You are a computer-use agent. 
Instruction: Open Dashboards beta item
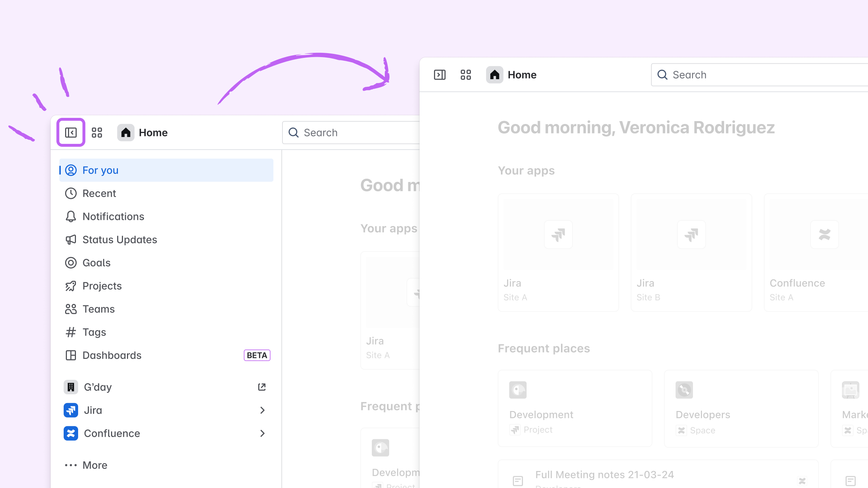coord(112,355)
